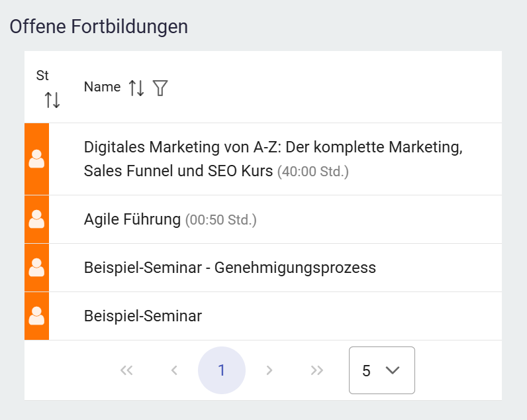Jump to the first page with double-left arrows
Image resolution: width=527 pixels, height=420 pixels.
pyautogui.click(x=126, y=370)
